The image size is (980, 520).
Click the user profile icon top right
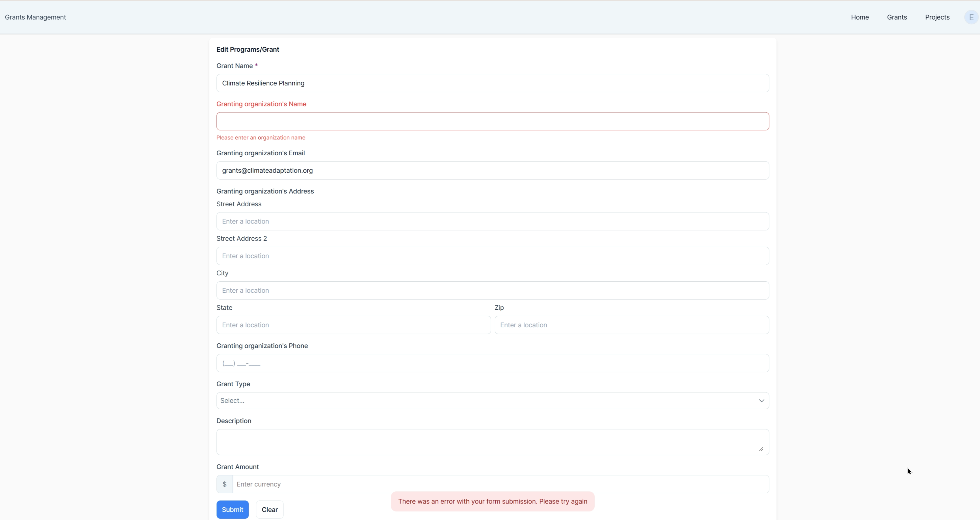972,17
